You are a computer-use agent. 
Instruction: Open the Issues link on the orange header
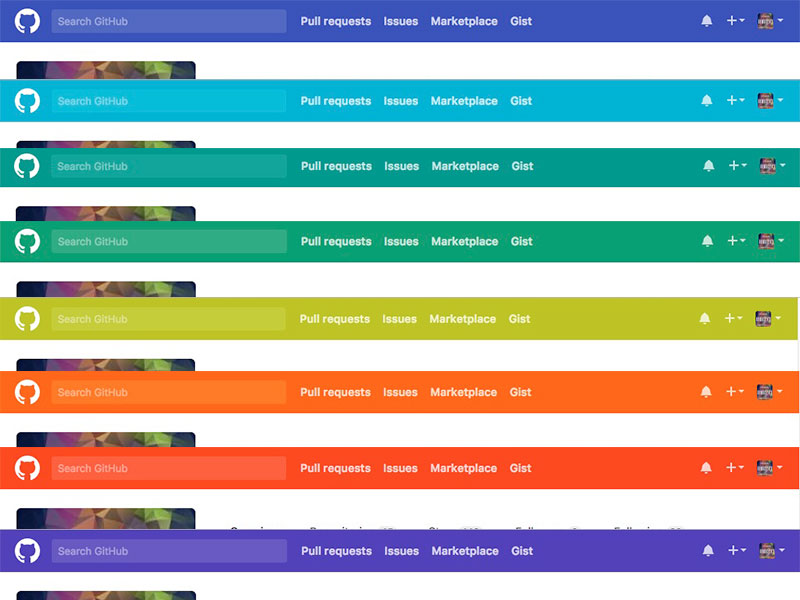pos(400,392)
